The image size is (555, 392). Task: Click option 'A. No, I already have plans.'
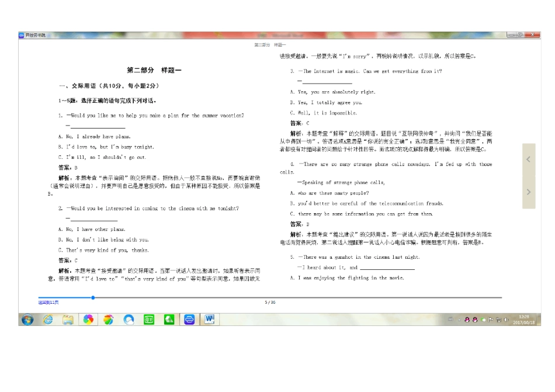[95, 137]
